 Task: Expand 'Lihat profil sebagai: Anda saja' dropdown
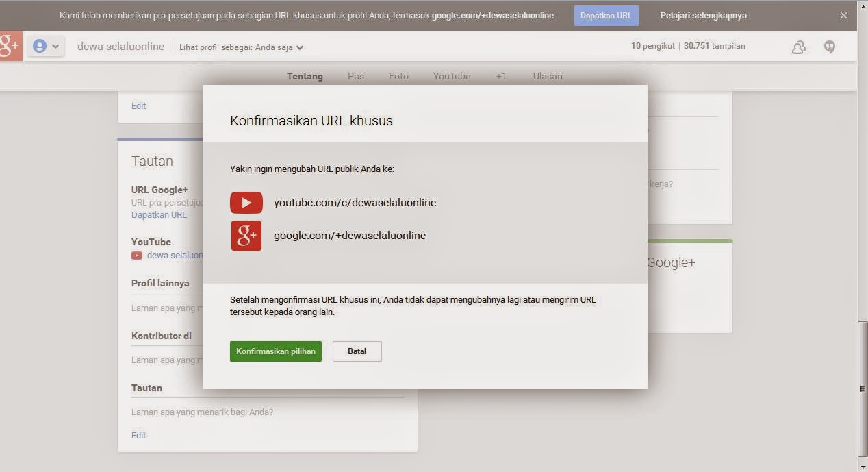[x=241, y=47]
